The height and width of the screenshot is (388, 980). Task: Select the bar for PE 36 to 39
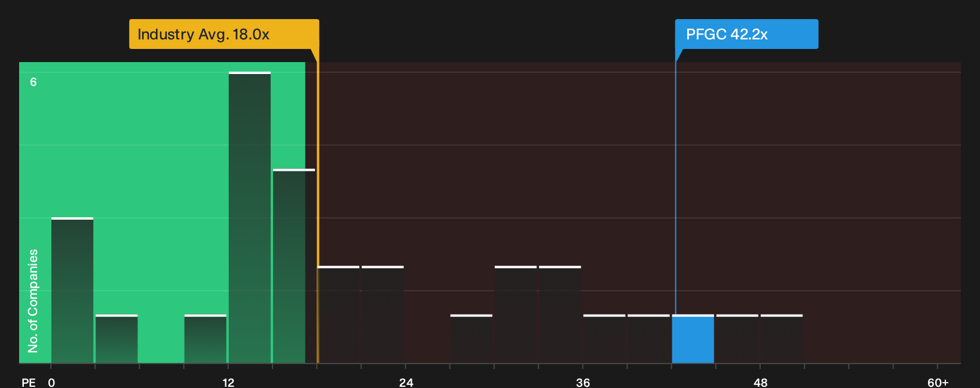605,339
